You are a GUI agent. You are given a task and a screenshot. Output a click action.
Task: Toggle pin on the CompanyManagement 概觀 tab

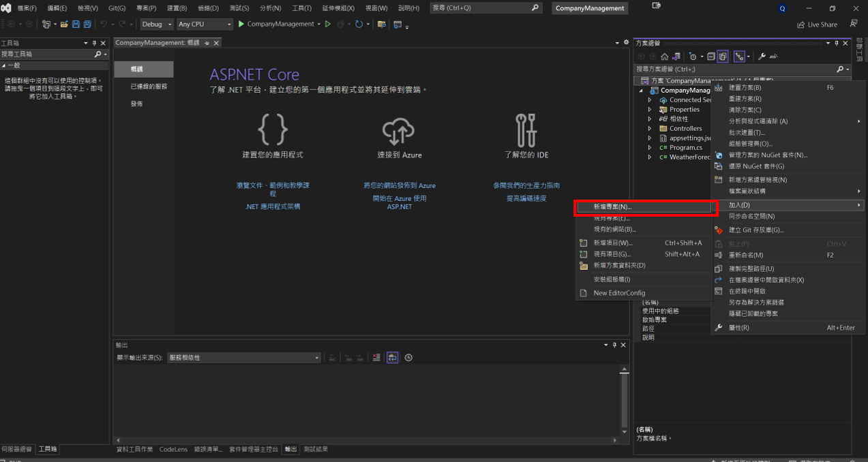[207, 43]
